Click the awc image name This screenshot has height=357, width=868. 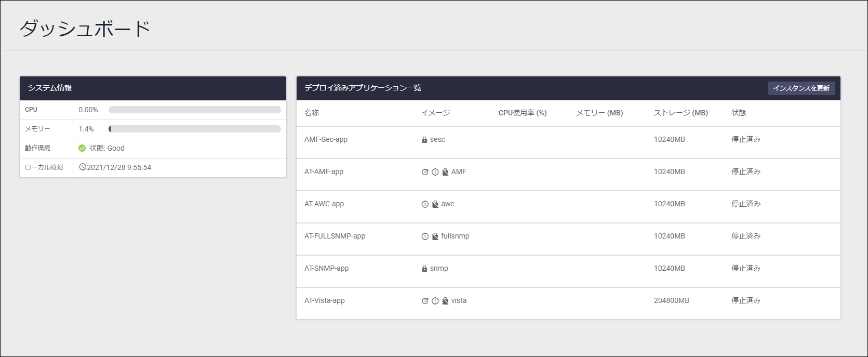tap(448, 204)
